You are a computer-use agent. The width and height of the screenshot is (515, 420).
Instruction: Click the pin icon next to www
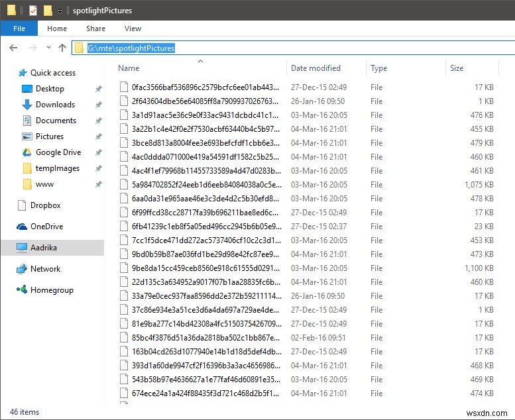coord(99,184)
